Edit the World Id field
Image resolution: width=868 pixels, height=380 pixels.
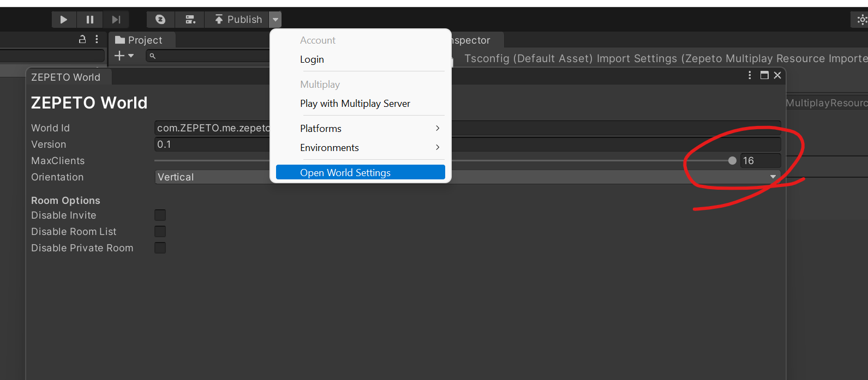[468, 128]
